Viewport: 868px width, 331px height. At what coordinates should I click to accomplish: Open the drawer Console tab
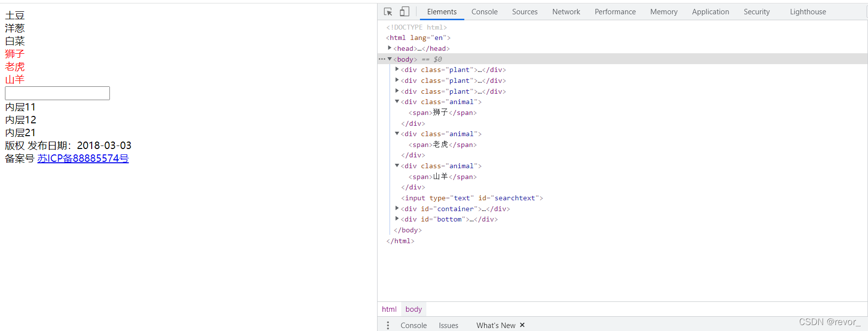(x=414, y=325)
